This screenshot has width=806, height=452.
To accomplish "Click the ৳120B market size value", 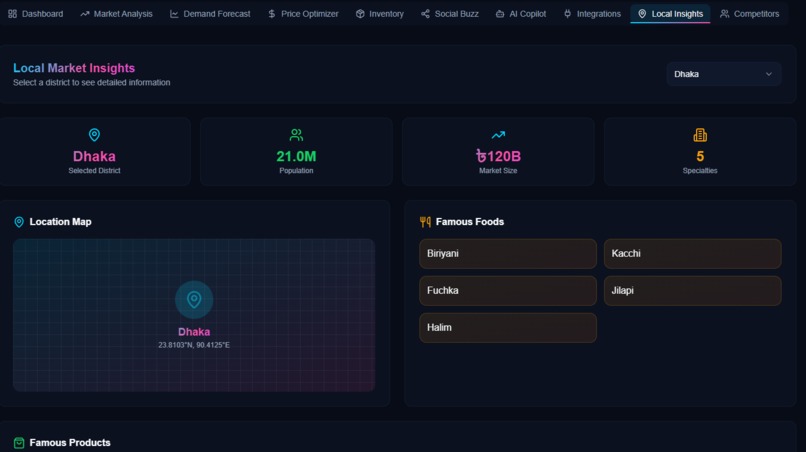I will pyautogui.click(x=498, y=156).
